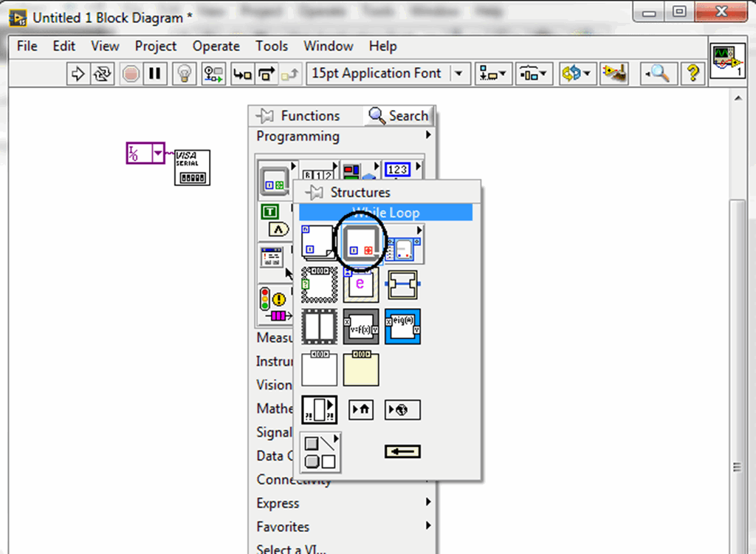The width and height of the screenshot is (756, 554).
Task: Click the Search button in Functions palette
Action: click(399, 116)
